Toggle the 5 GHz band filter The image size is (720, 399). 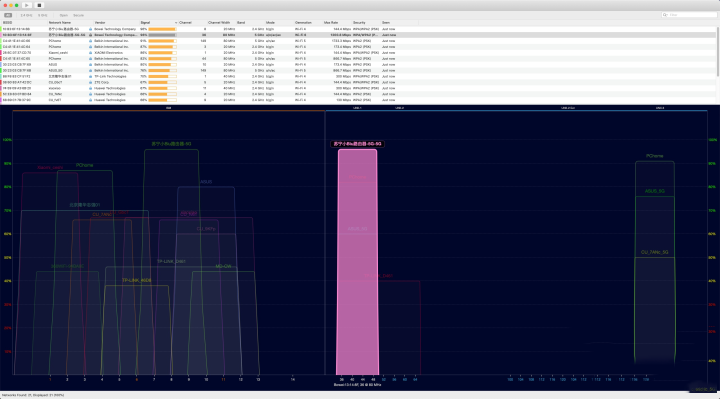pyautogui.click(x=42, y=15)
